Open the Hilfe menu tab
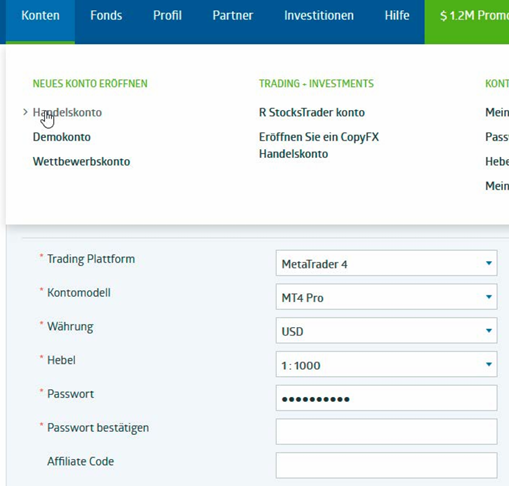This screenshot has height=504, width=509. pos(397,16)
